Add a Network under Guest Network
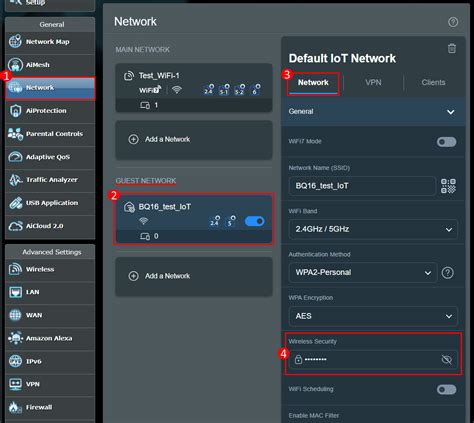The height and width of the screenshot is (423, 474). tap(194, 276)
